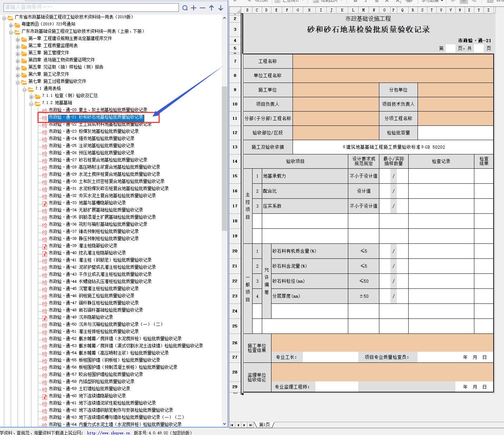Select 第六章 施工记录文件 folder
The width and height of the screenshot is (504, 435).
(x=49, y=74)
